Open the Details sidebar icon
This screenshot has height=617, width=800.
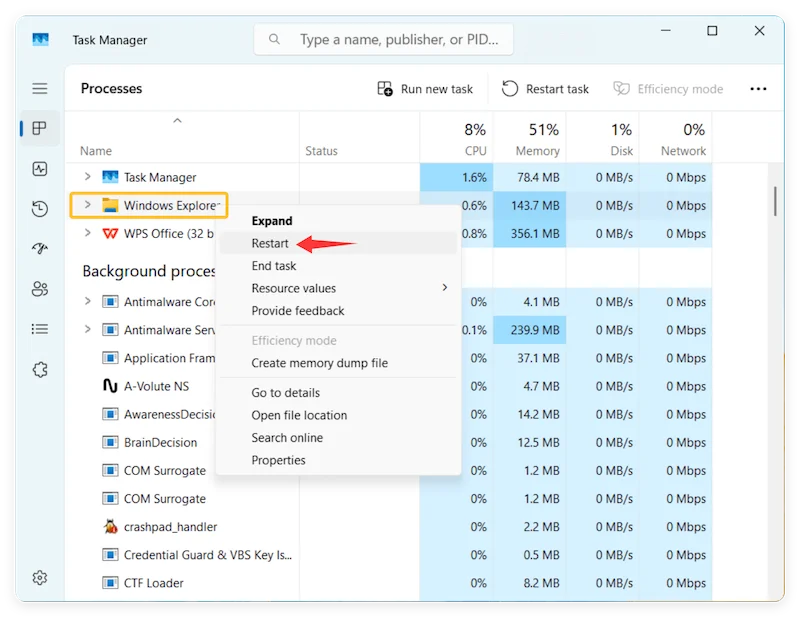pos(40,329)
